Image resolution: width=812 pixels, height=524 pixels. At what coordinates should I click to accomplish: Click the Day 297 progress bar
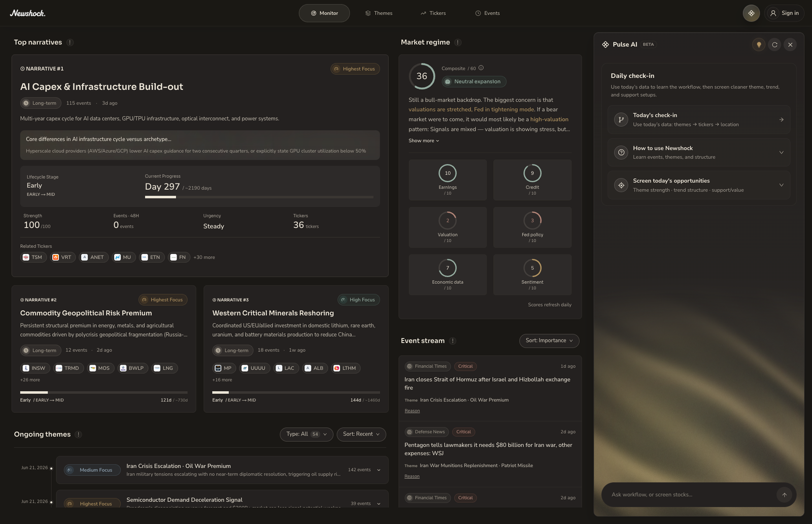(x=259, y=197)
